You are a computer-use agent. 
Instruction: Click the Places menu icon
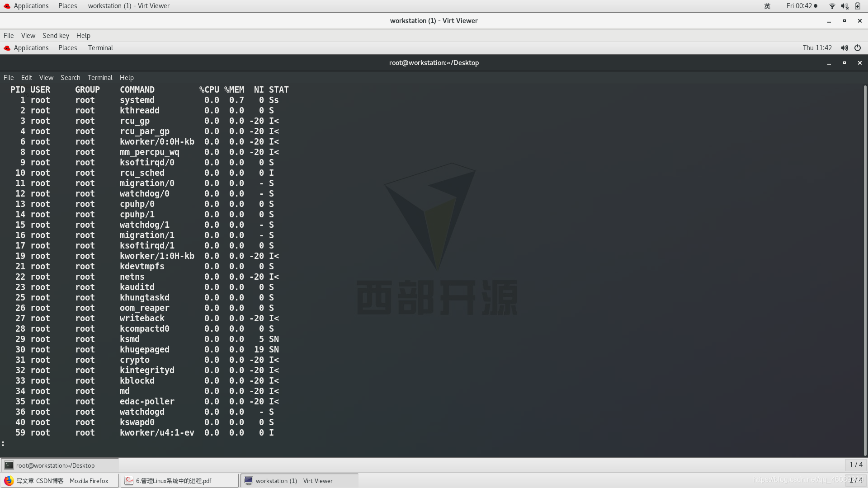point(67,5)
